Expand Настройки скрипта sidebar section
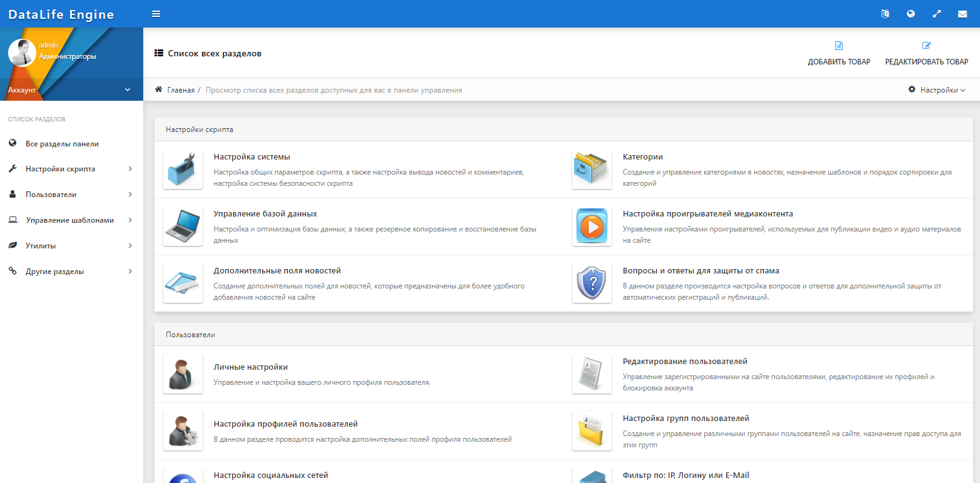The height and width of the screenshot is (483, 980). click(x=71, y=169)
